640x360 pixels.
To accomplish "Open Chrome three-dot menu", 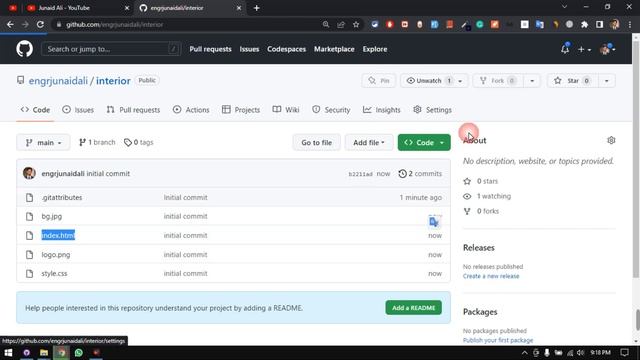I will click(x=630, y=24).
